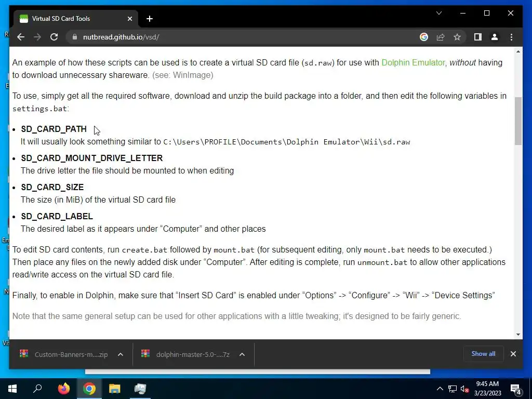Viewport: 532px width, 399px height.
Task: Select the Virtual SD Card Tools tab
Action: [x=76, y=19]
